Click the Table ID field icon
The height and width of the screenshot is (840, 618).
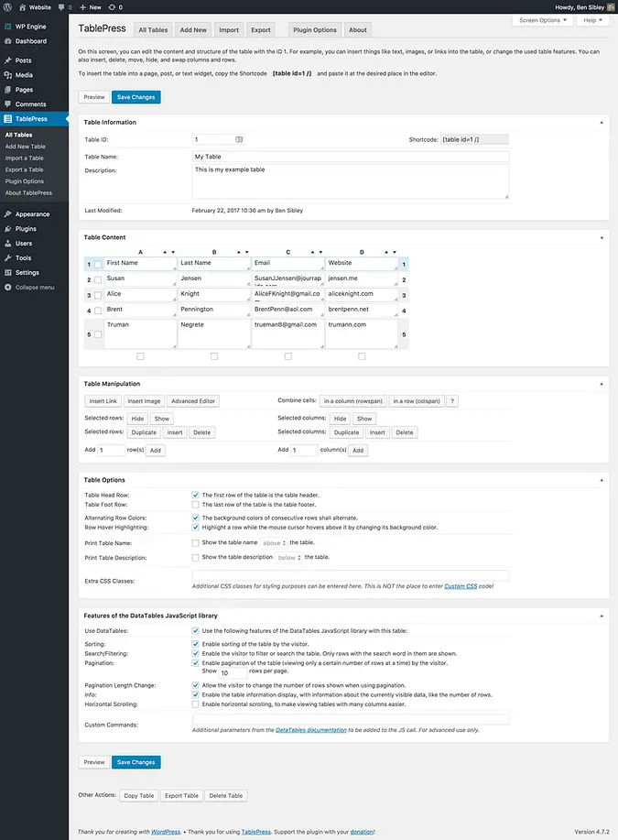(x=239, y=139)
